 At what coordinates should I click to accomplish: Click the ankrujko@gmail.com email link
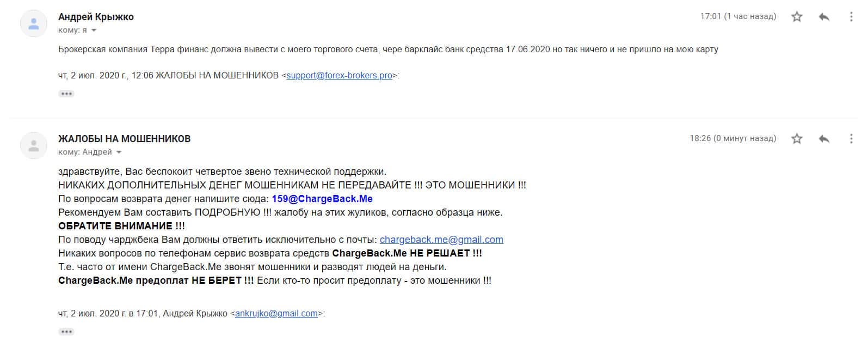point(276,314)
